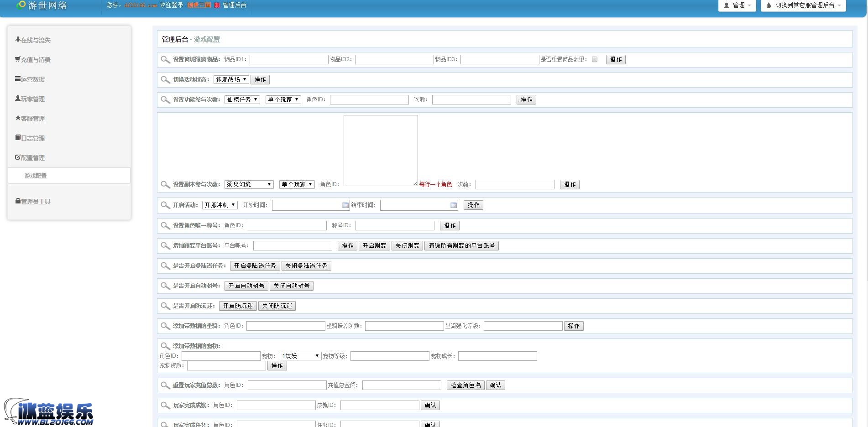Viewport: 868px width, 427px height.
Task: Click into 坐骑强化等级 input field
Action: pos(523,326)
